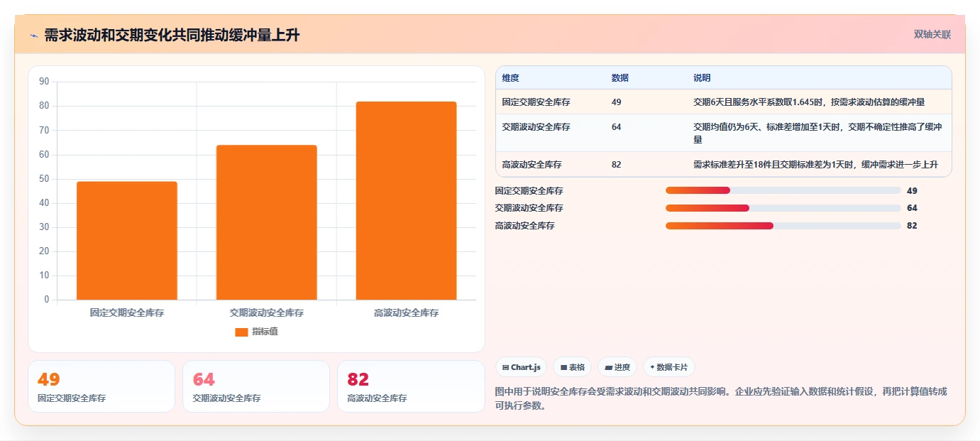Click the 高波动安全库存 bar in the chart
Viewport: 980px width, 441px height.
click(406, 200)
